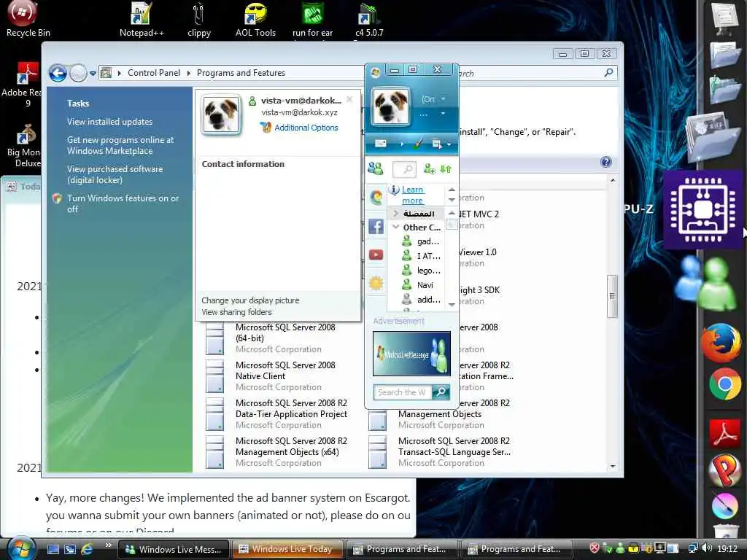Open Notepad++ desktop shortcut

click(x=142, y=20)
